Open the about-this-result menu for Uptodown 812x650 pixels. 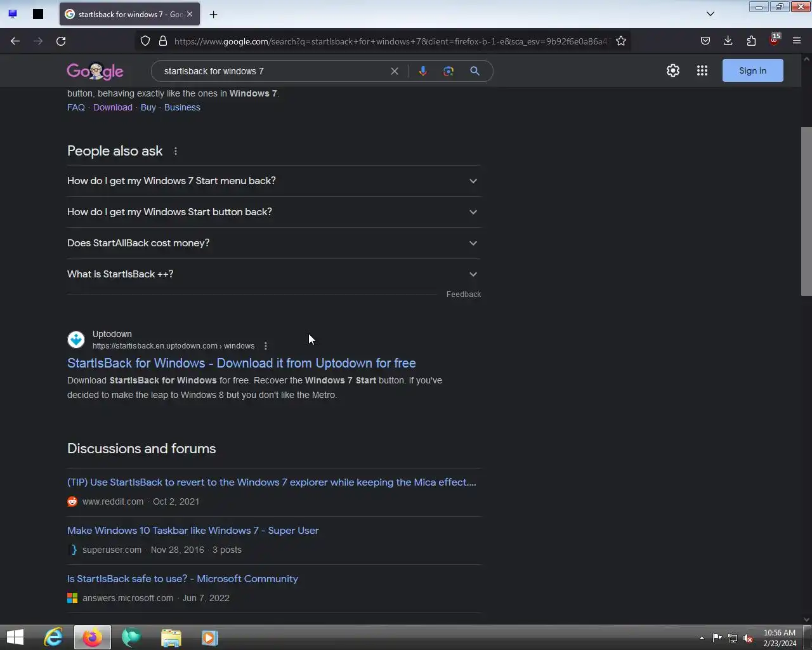click(266, 346)
